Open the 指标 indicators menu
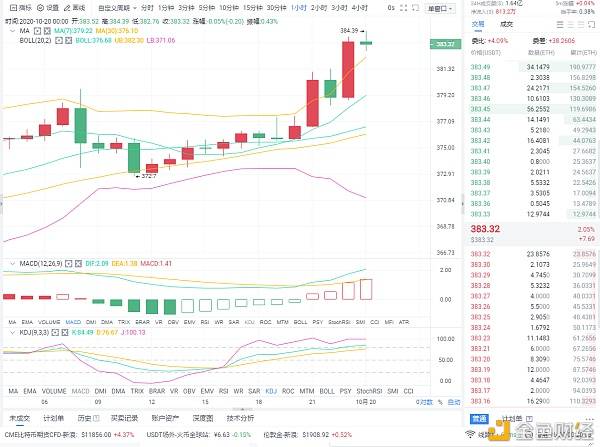This screenshot has width=600, height=447. 15,7
